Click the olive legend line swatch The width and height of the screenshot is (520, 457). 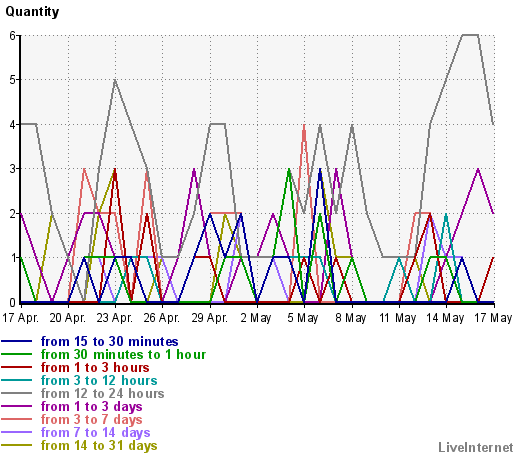[x=17, y=445]
